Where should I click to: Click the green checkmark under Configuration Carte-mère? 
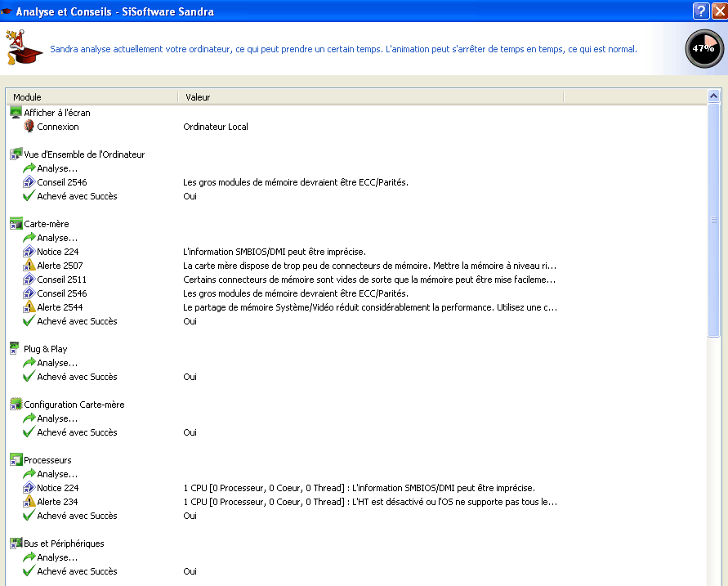point(29,432)
